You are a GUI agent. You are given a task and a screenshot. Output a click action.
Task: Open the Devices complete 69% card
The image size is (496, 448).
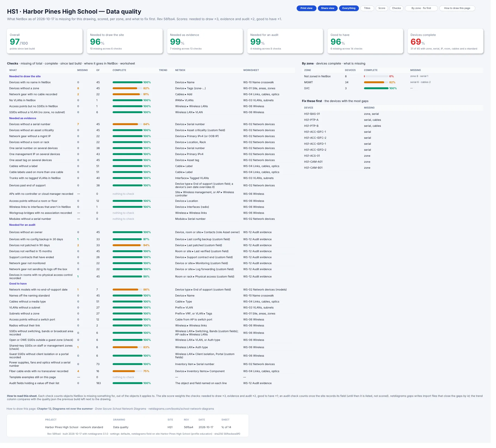pyautogui.click(x=445, y=41)
